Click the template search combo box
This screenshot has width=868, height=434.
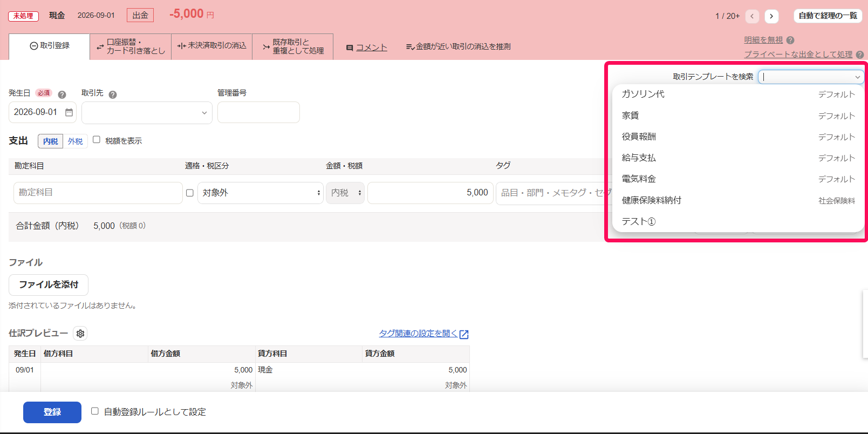(x=811, y=77)
